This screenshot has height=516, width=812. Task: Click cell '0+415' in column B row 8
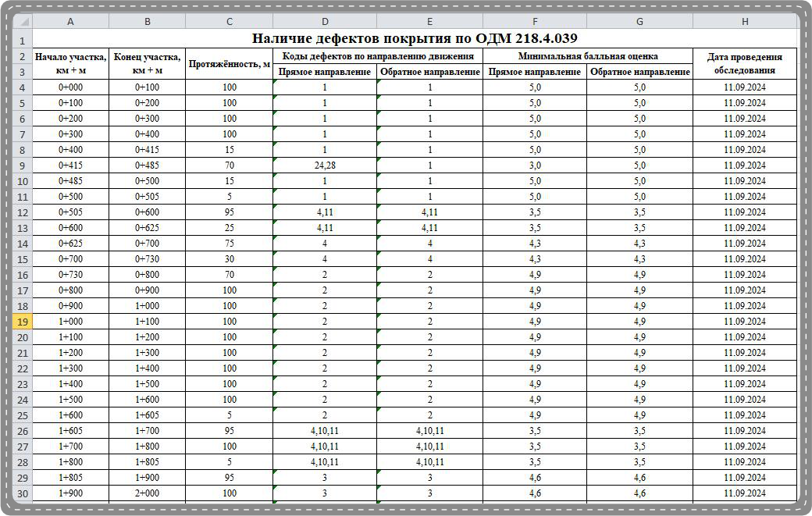tap(147, 150)
